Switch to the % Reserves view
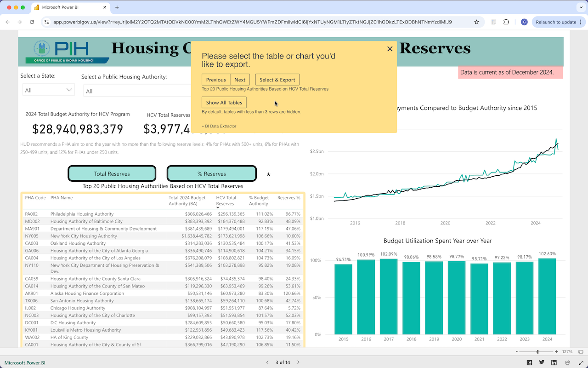This screenshot has height=368, width=588. (x=211, y=173)
